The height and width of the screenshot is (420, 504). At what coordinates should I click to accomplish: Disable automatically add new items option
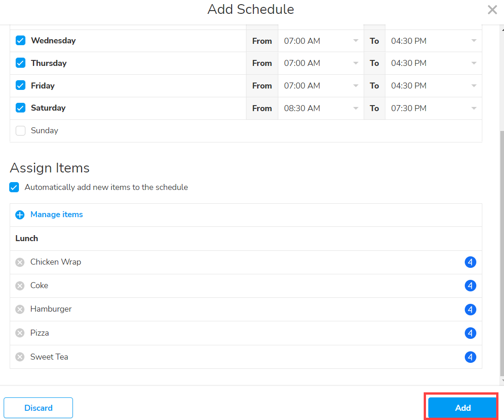pos(14,187)
